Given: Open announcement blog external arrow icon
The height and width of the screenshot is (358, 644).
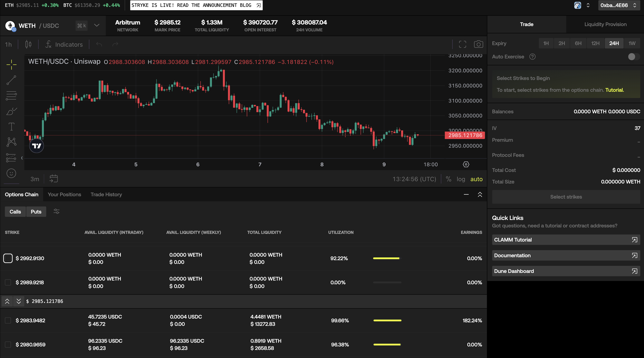Looking at the screenshot, I should [x=259, y=5].
